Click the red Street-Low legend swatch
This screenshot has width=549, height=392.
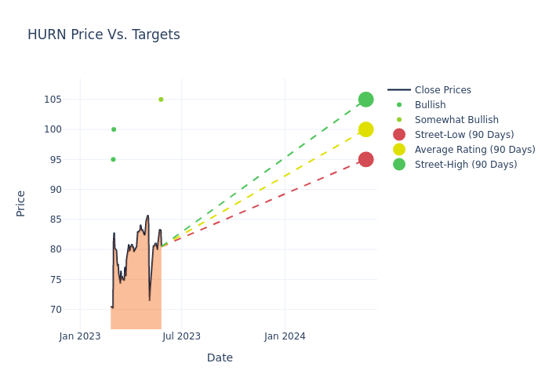point(399,135)
